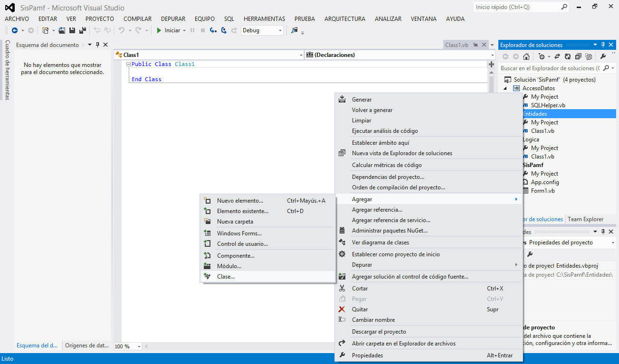Click the Pending Changes Filter clock icon
619x364 pixels.
click(x=542, y=56)
